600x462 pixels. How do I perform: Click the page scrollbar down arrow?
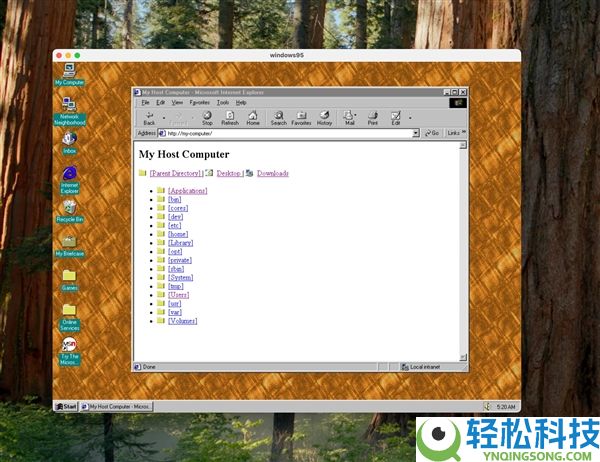463,357
